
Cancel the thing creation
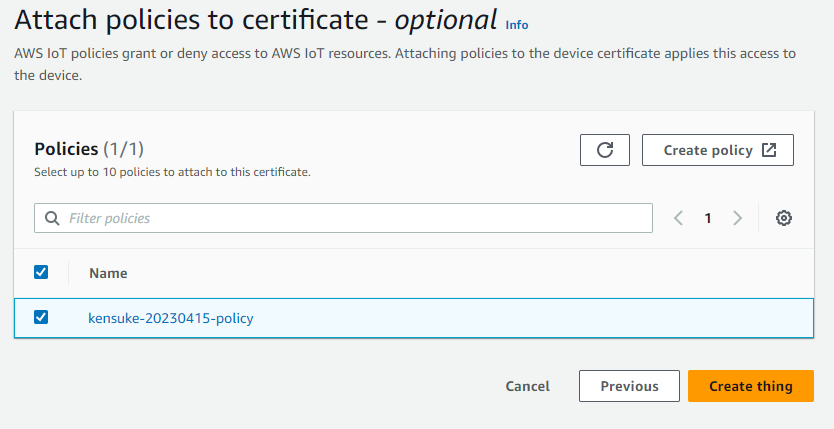pos(527,386)
